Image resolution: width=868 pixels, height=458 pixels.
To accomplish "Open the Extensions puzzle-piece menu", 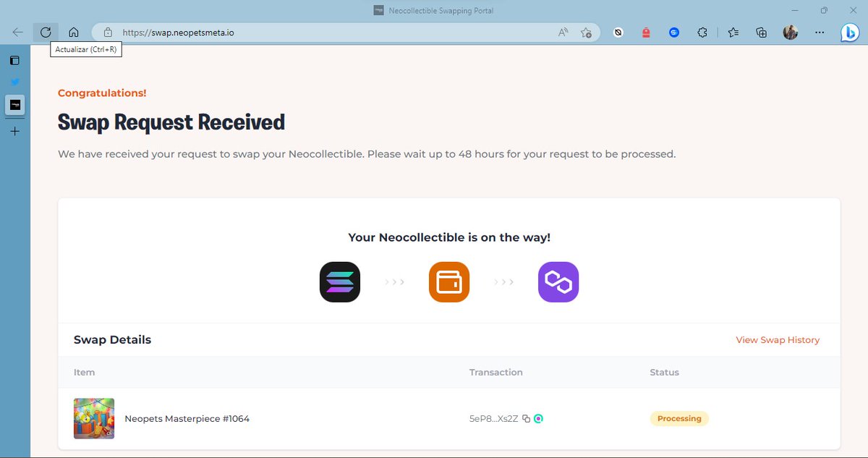I will pos(702,33).
